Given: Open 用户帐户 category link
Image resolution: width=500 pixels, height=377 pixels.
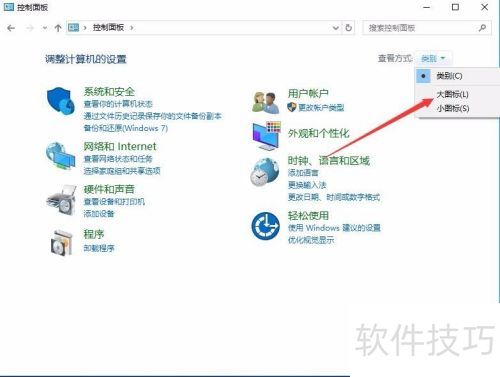Looking at the screenshot, I should tap(308, 93).
